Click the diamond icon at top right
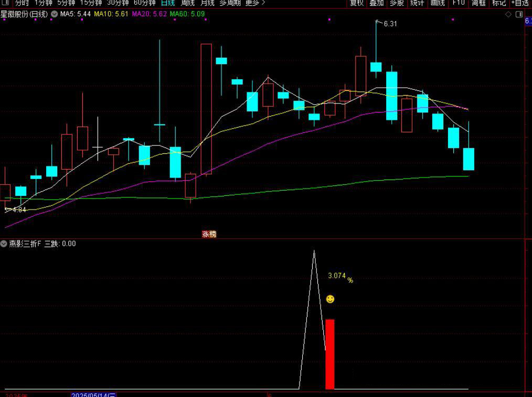The image size is (532, 397). tap(508, 14)
